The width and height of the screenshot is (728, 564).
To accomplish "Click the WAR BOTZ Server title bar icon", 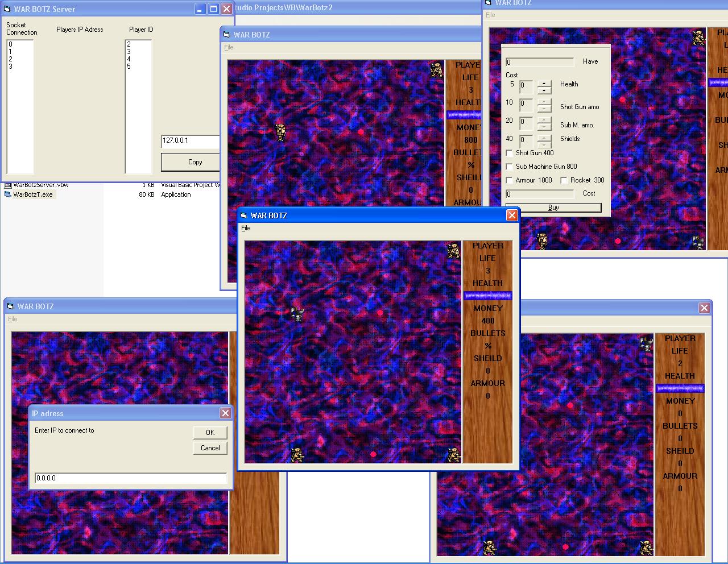I will click(x=7, y=9).
